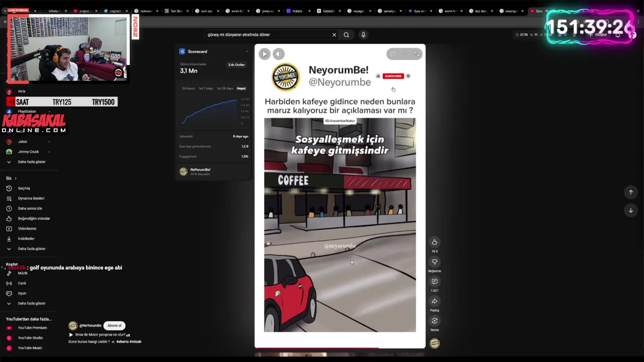Screen dimensions: 644x362
Task: Mute the Shorts video volume
Action: pos(279,54)
